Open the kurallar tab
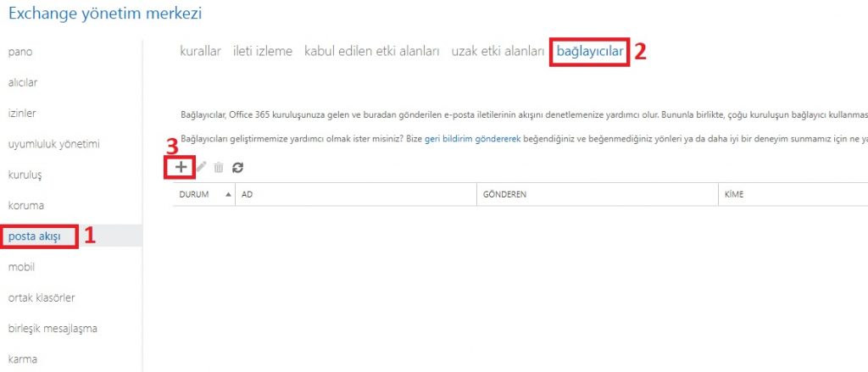 click(200, 52)
